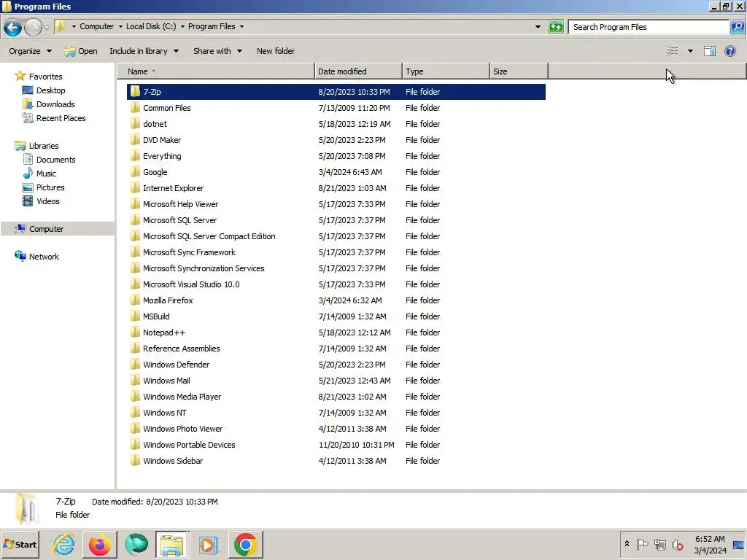This screenshot has width=747, height=560.
Task: Select the 7-Zip folder icon
Action: tap(135, 91)
